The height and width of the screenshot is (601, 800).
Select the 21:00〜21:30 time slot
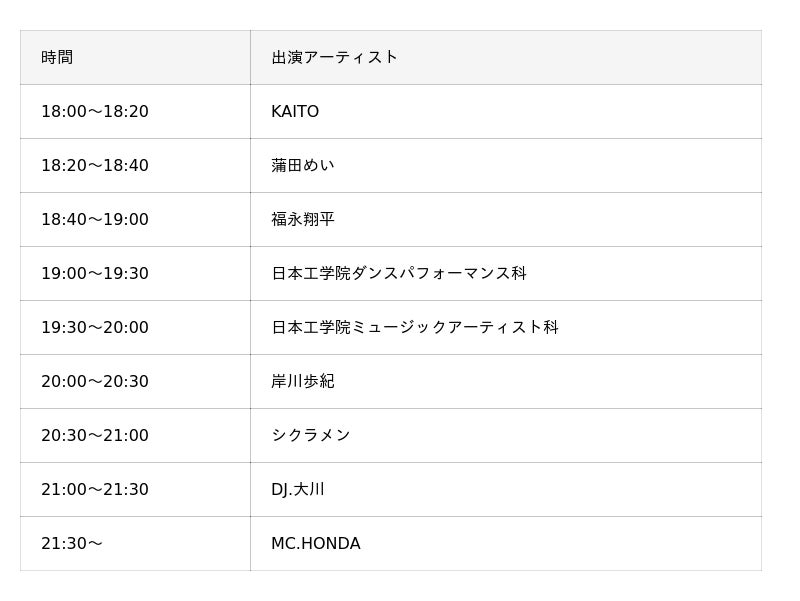coord(95,489)
